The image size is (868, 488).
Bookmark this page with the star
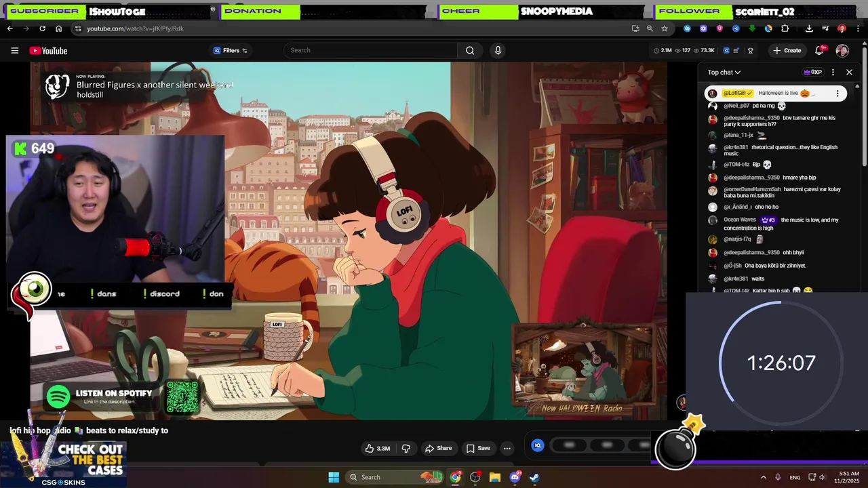point(665,28)
